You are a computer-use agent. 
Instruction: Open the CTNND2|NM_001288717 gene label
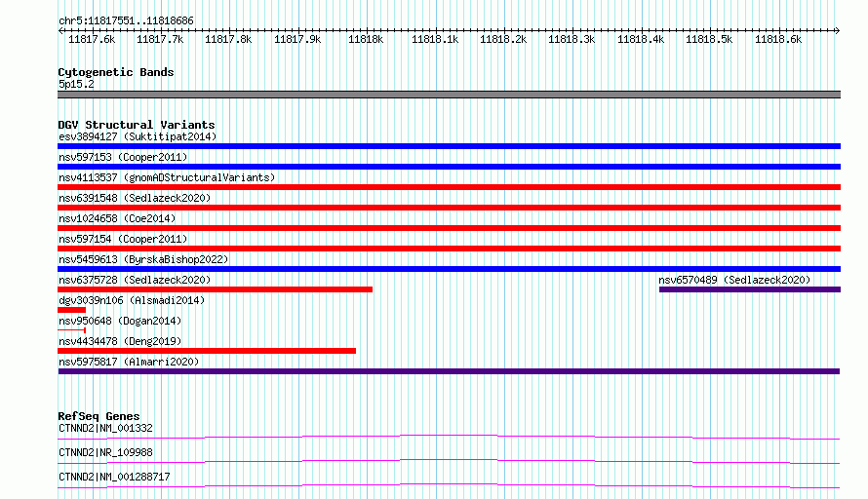[x=114, y=477]
